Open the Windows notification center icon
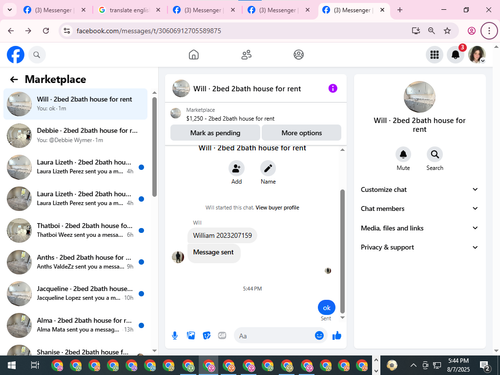Screen dimensions: 500x375 coord(484,365)
